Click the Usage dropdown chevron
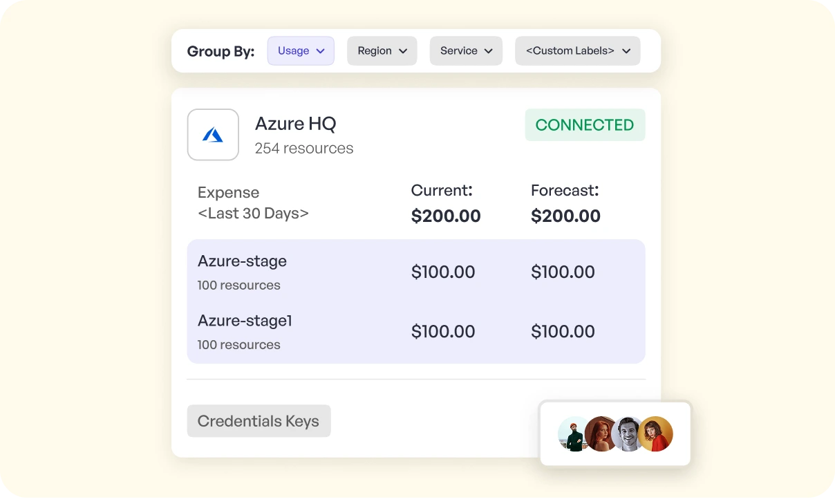Viewport: 835px width, 504px height. click(x=321, y=50)
